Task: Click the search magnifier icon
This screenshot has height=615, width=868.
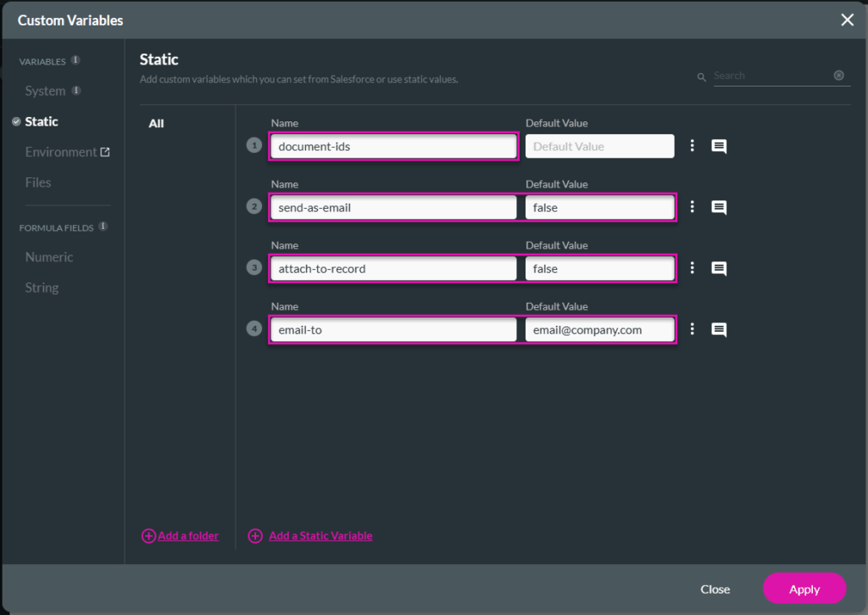Action: pyautogui.click(x=701, y=75)
